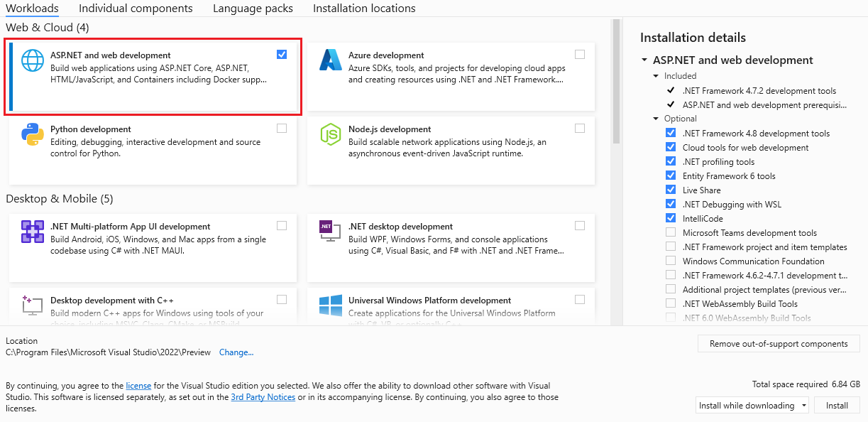This screenshot has width=868, height=422.
Task: Uncheck Cloud tools for web development
Action: click(x=671, y=147)
